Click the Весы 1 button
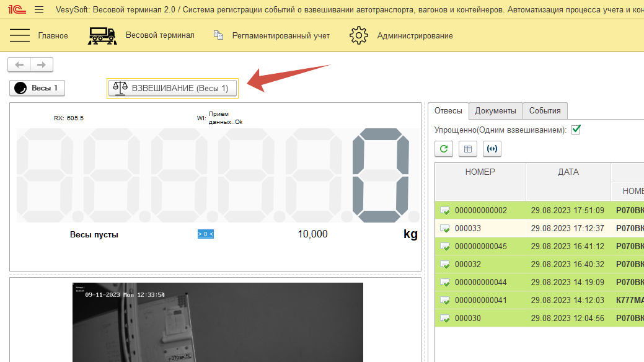644x362 pixels. pyautogui.click(x=37, y=88)
